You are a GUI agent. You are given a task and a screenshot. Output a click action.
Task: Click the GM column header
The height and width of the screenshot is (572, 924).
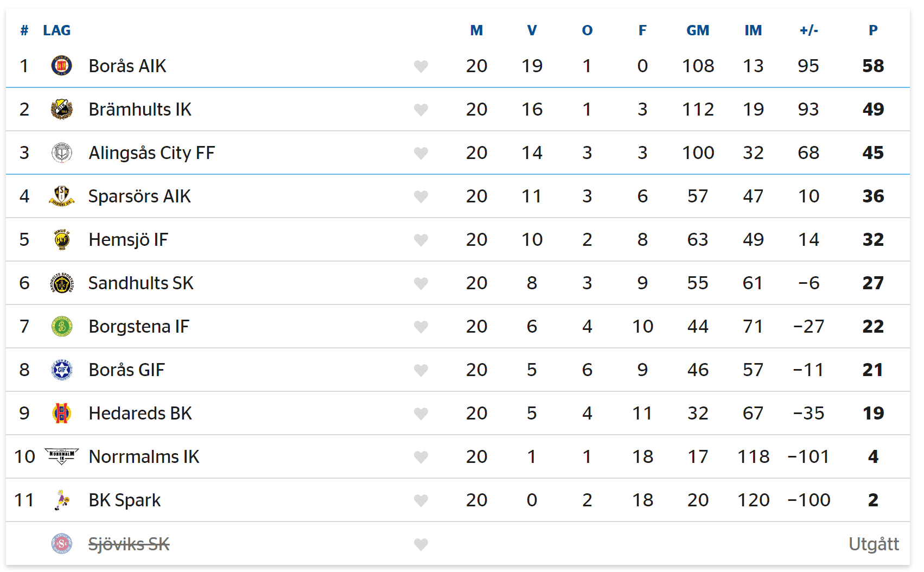(x=697, y=30)
